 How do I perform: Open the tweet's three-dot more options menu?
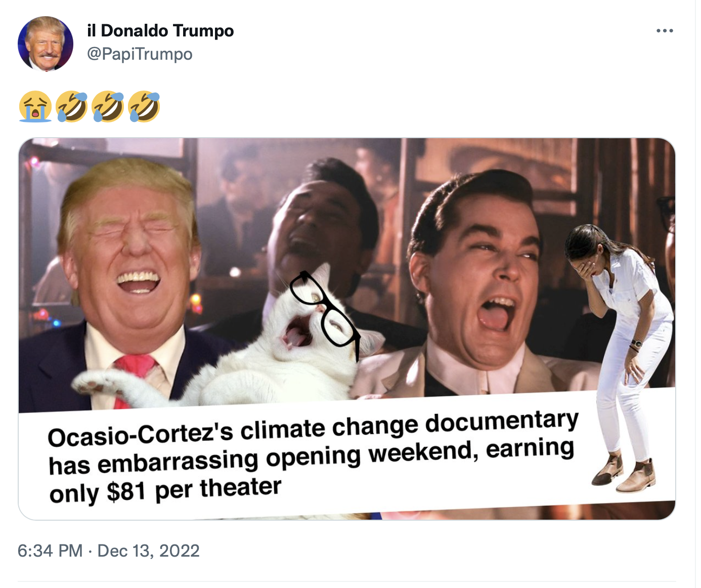tap(664, 31)
